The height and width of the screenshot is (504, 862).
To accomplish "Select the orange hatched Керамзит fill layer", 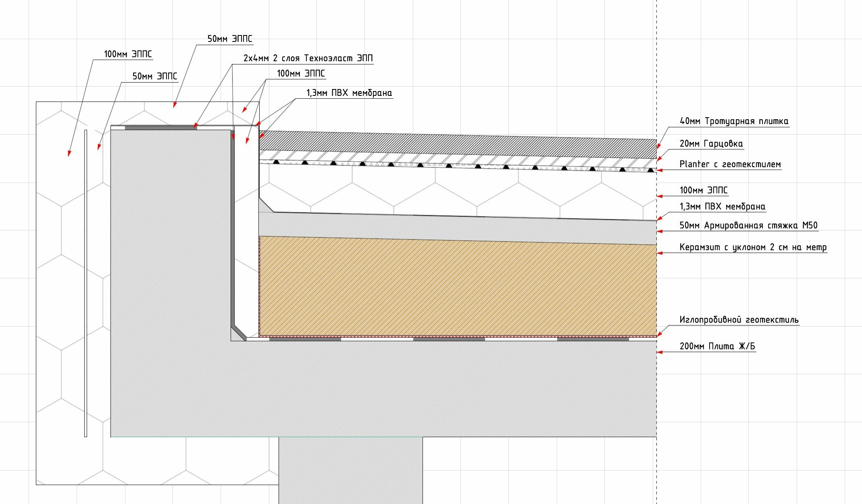I will pos(458,287).
